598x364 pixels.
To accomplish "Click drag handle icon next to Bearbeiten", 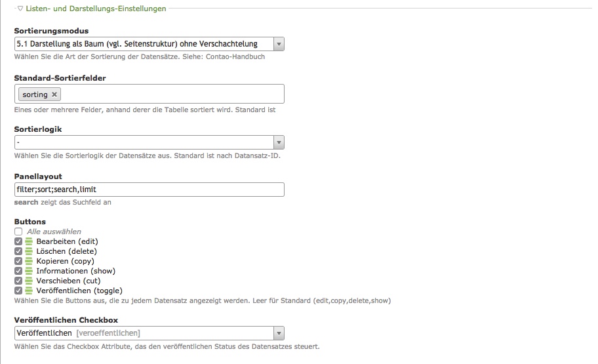I will pyautogui.click(x=29, y=241).
